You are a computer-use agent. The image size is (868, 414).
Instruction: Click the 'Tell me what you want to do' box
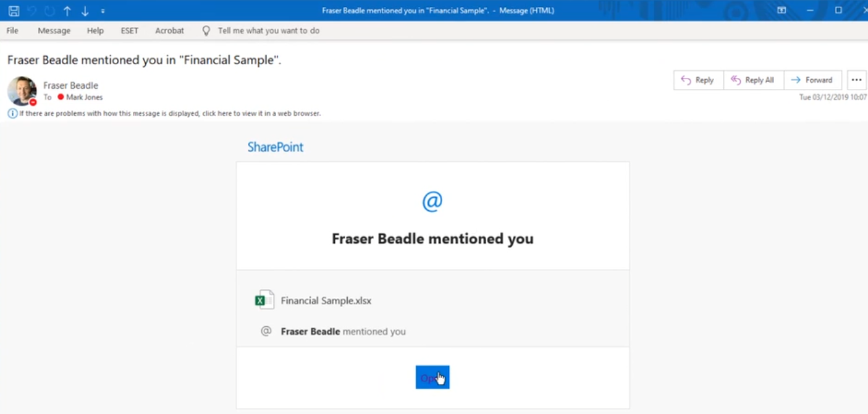[269, 30]
